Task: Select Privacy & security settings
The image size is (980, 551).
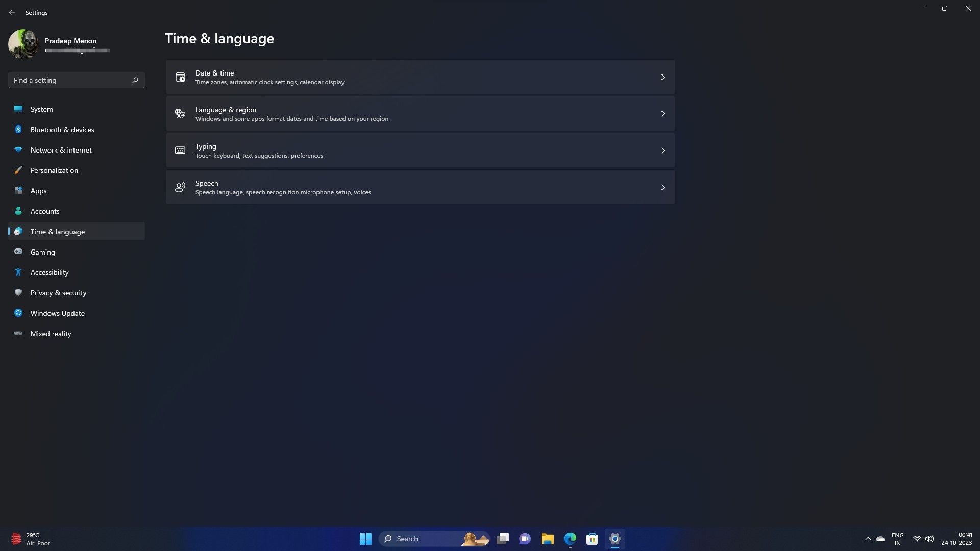Action: pyautogui.click(x=58, y=292)
